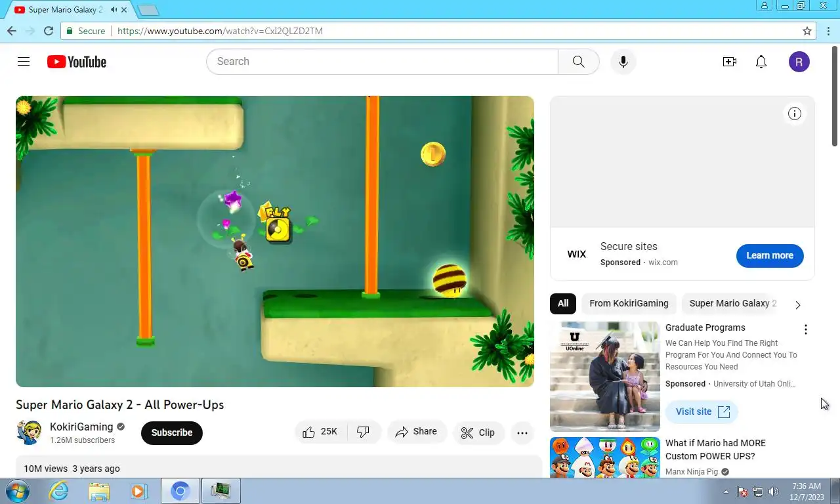Open the system volume tray icon

(x=773, y=492)
